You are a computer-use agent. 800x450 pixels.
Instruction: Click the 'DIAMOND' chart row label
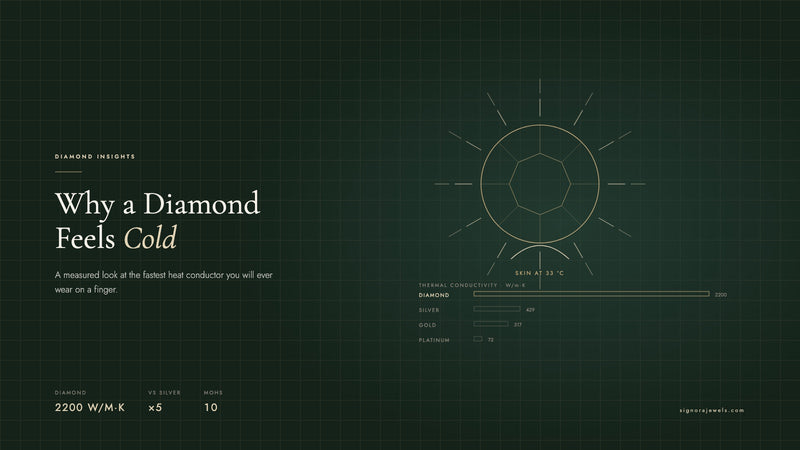coord(434,295)
